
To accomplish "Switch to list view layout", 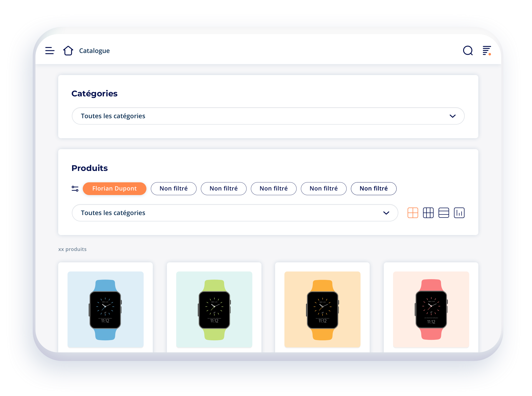I will click(443, 213).
